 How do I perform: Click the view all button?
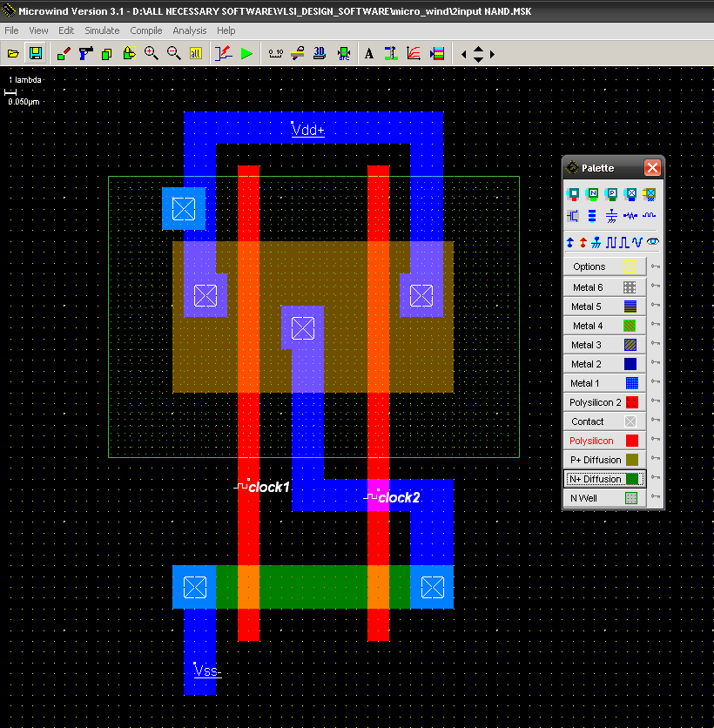tap(196, 54)
